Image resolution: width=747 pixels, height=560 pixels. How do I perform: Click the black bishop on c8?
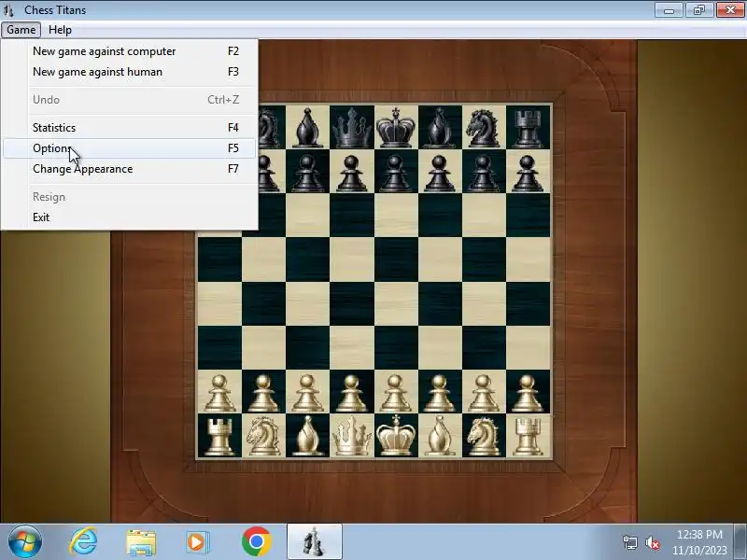[x=308, y=128]
